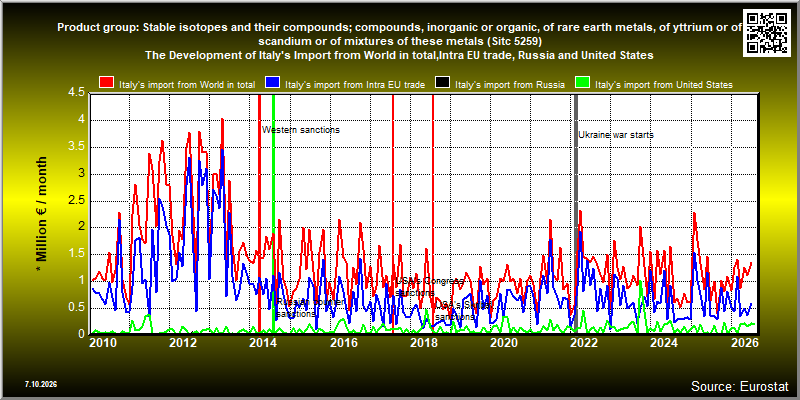
Task: Click the 2018 x-axis label
Action: tap(423, 342)
